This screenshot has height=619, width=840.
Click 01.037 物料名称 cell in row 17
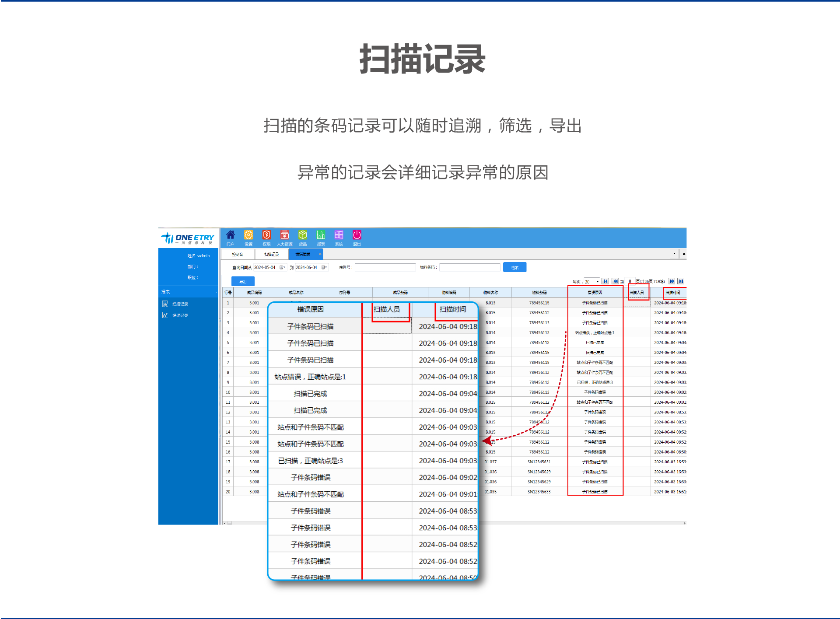(490, 462)
